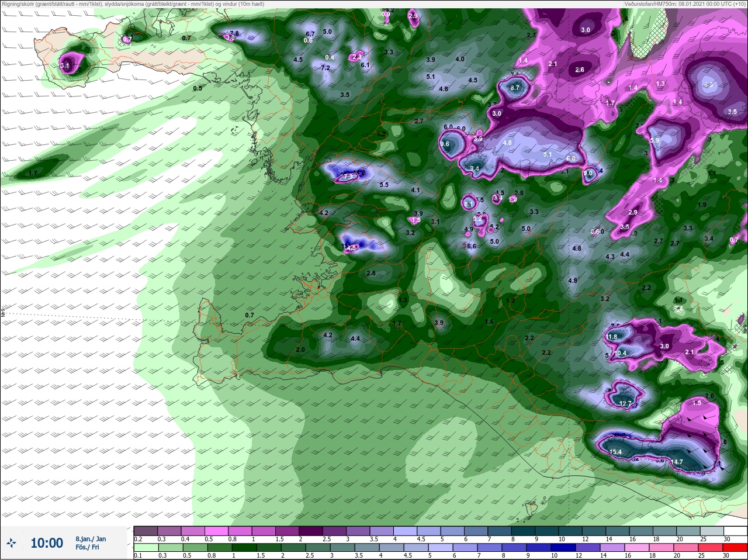Click the map title text starting 'Rigning/skúrir'

(x=133, y=4)
